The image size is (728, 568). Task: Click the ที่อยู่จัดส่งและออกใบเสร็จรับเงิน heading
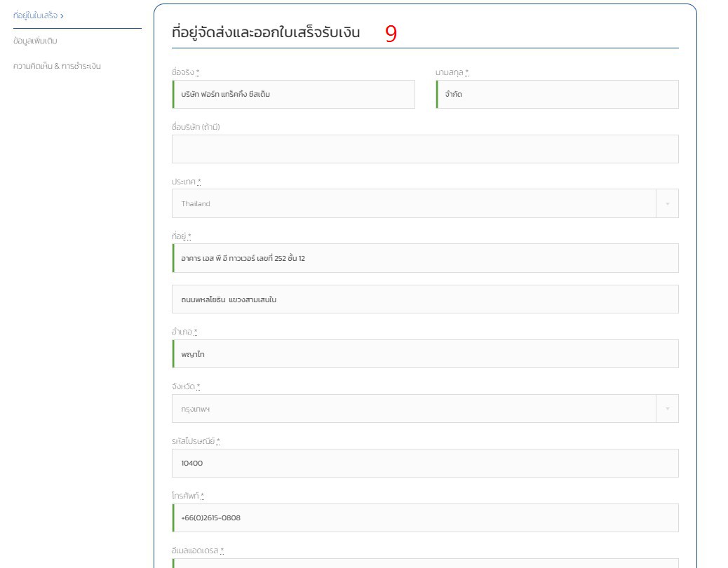pyautogui.click(x=266, y=32)
